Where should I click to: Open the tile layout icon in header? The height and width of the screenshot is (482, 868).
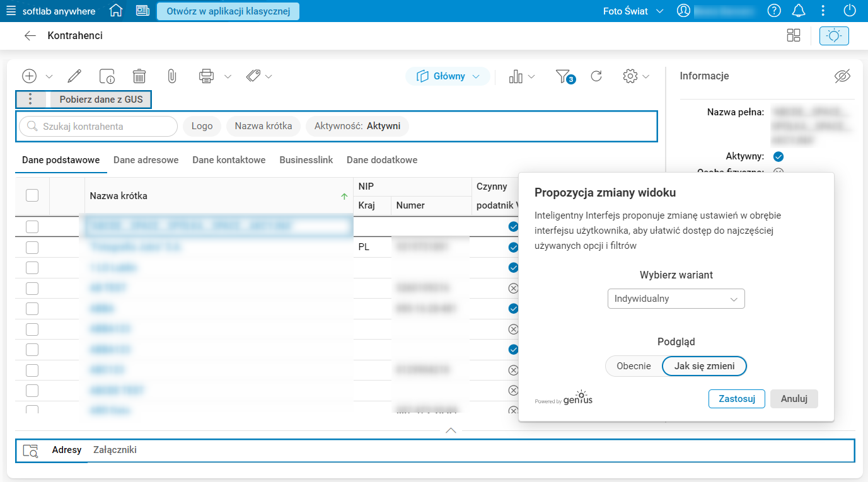point(794,36)
